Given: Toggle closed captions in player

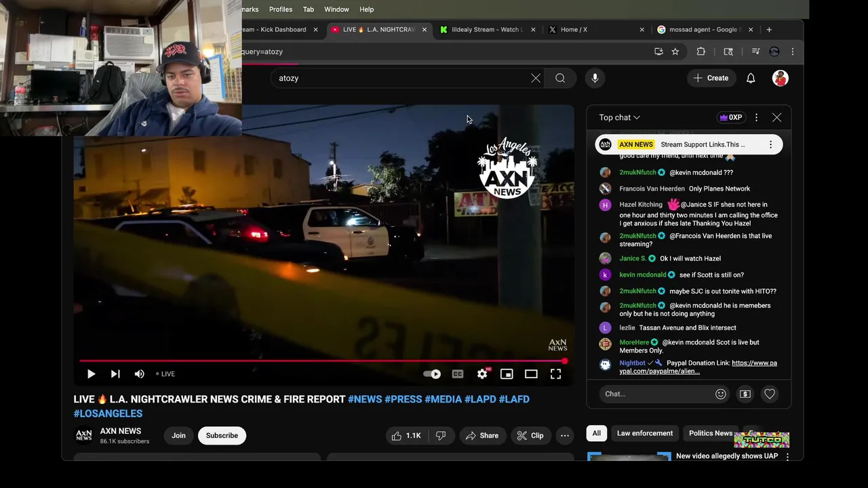Looking at the screenshot, I should pyautogui.click(x=458, y=374).
